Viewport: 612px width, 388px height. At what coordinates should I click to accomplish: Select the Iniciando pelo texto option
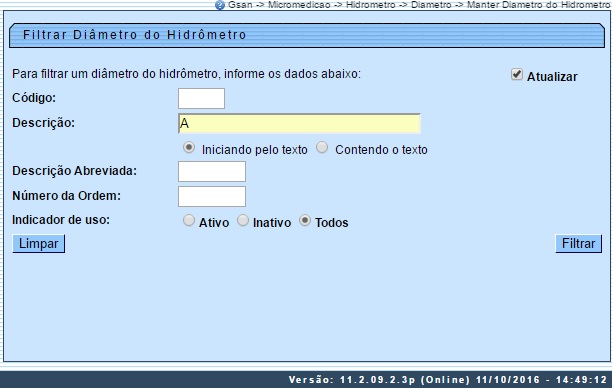(x=189, y=148)
